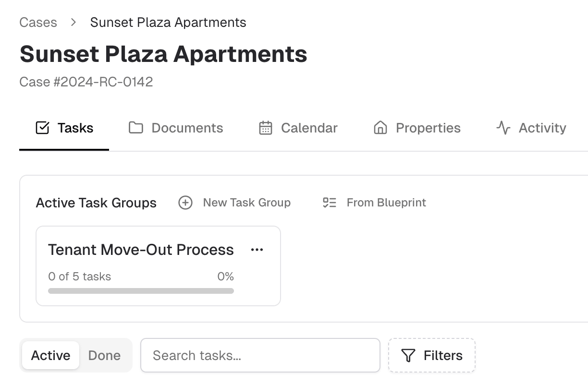Click the Activity pulse icon
Viewport: 588px width, 385px height.
pyautogui.click(x=503, y=128)
